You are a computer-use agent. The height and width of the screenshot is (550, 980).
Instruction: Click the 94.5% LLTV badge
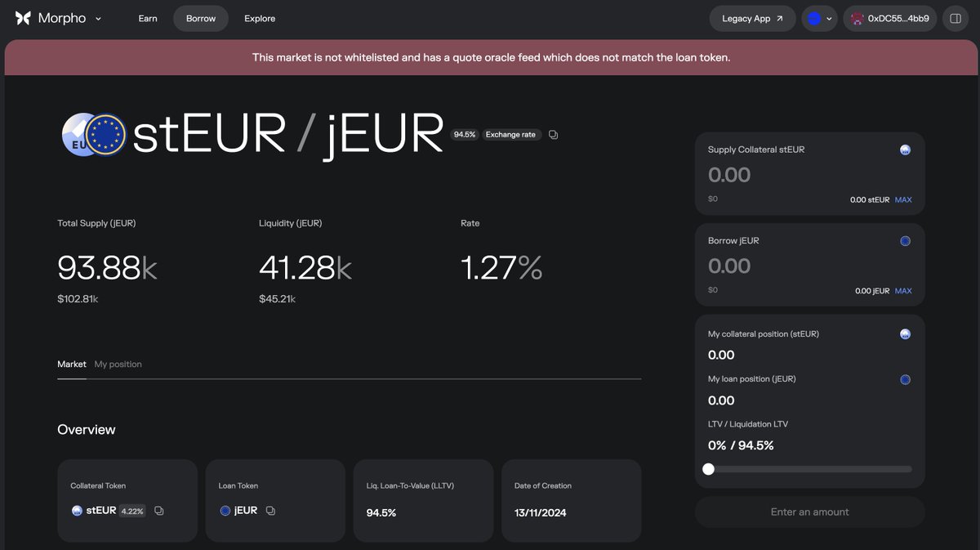pos(465,134)
